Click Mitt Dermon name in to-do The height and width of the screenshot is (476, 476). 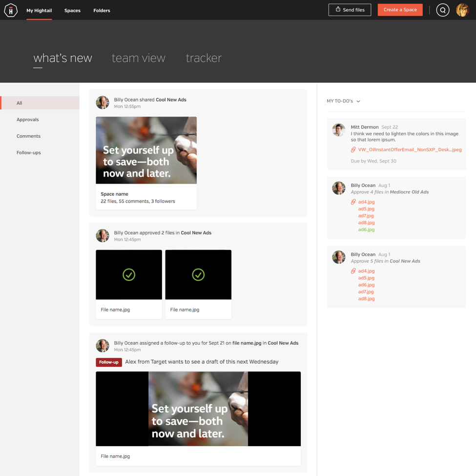365,127
